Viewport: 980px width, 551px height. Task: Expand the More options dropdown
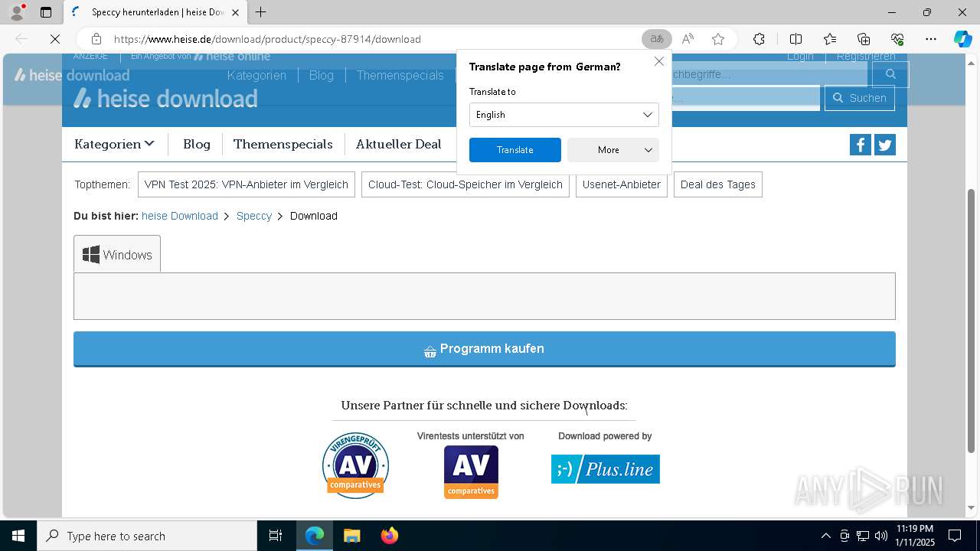tap(612, 150)
